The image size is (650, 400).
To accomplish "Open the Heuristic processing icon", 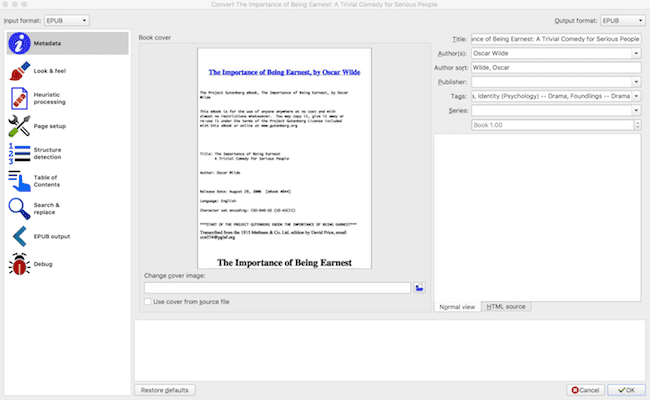I will (19, 98).
